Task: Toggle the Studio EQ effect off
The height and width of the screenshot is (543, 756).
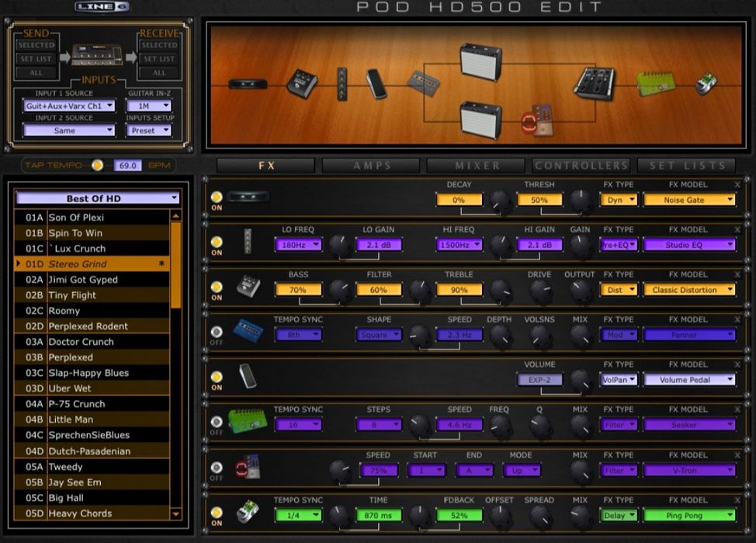Action: (x=217, y=242)
